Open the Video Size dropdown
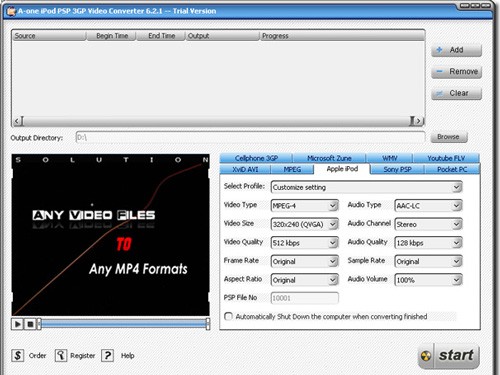The image size is (500, 375). (305, 224)
